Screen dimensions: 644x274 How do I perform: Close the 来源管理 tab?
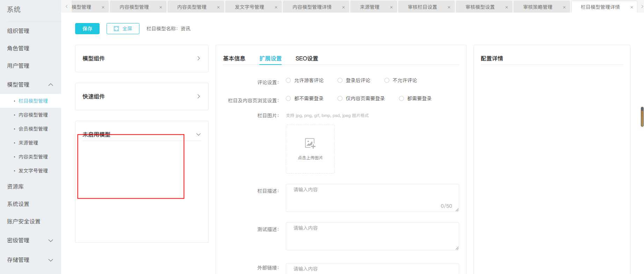[391, 7]
